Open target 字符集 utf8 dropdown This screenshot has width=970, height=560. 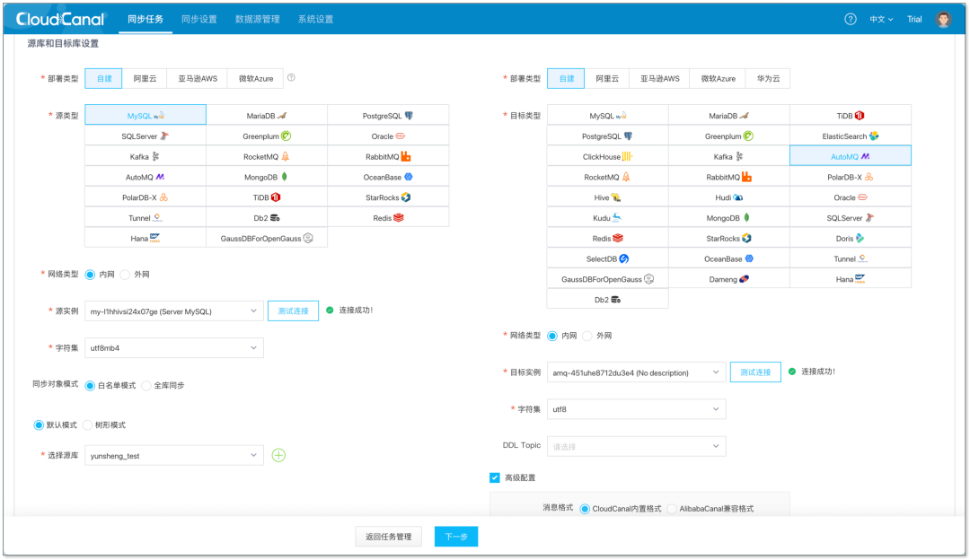(x=636, y=409)
